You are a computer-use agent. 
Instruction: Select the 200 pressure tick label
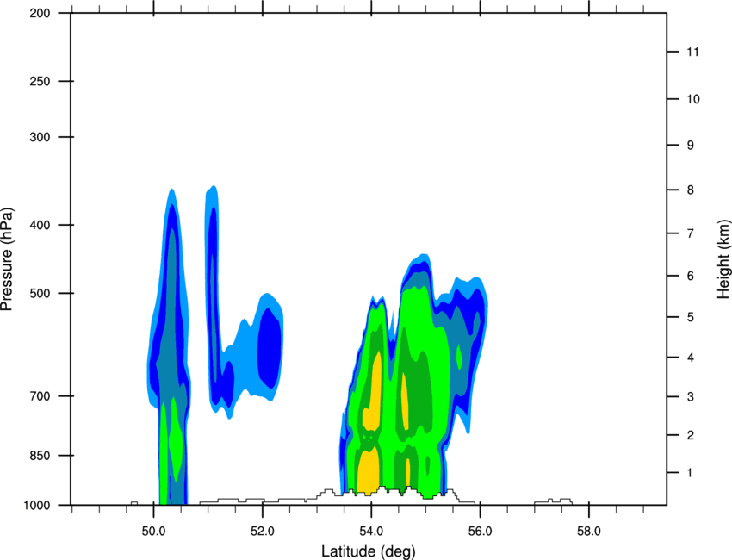click(40, 13)
